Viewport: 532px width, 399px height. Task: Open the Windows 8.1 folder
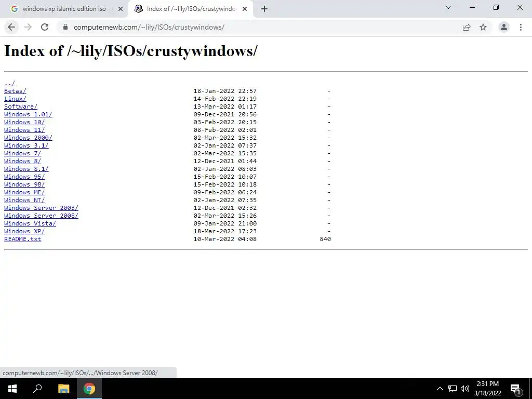coord(26,169)
